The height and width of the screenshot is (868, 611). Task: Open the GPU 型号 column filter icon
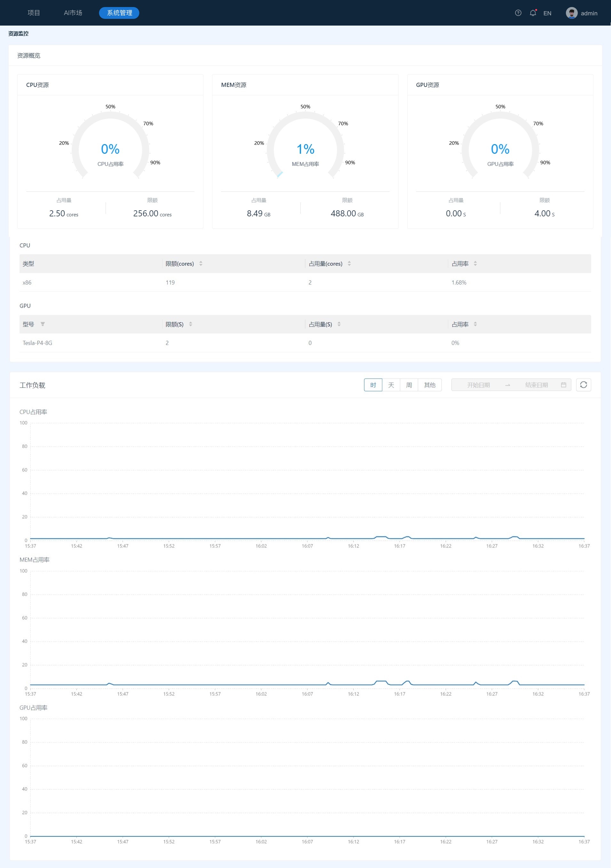coord(43,324)
